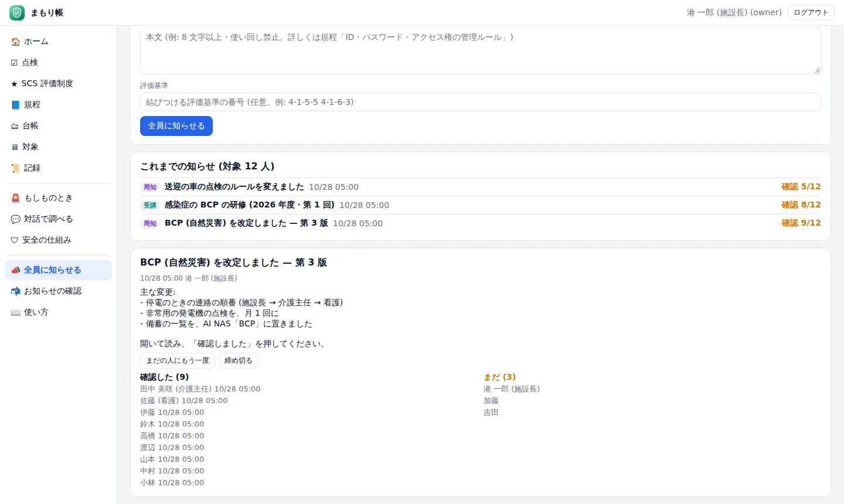This screenshot has width=844, height=504.
Task: Select お知らせの確認 in the sidebar
Action: click(58, 291)
